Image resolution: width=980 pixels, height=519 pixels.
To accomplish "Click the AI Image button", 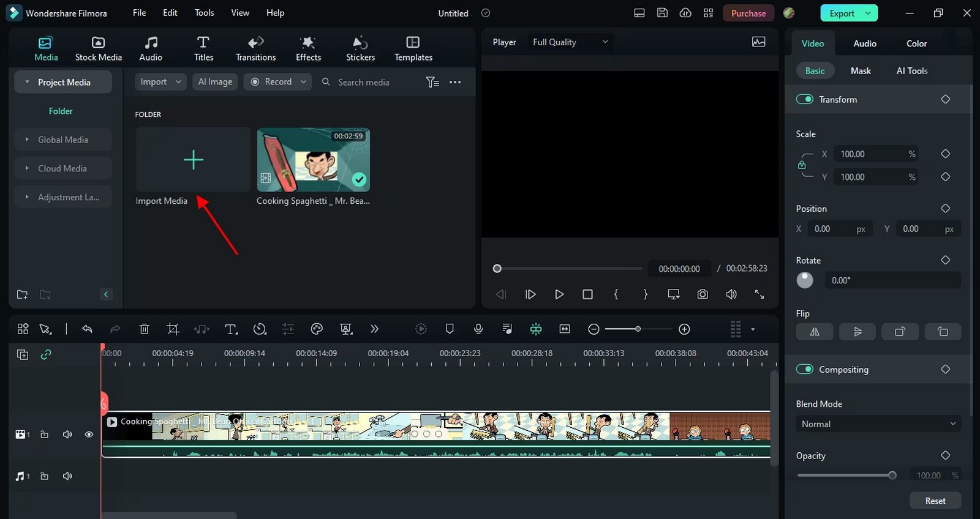I will tap(215, 82).
